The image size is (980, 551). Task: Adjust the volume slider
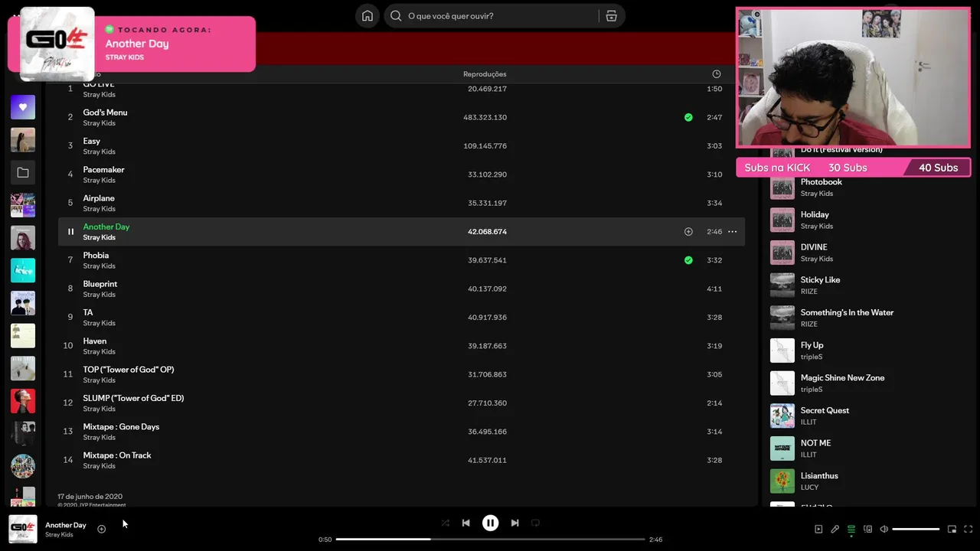click(916, 529)
